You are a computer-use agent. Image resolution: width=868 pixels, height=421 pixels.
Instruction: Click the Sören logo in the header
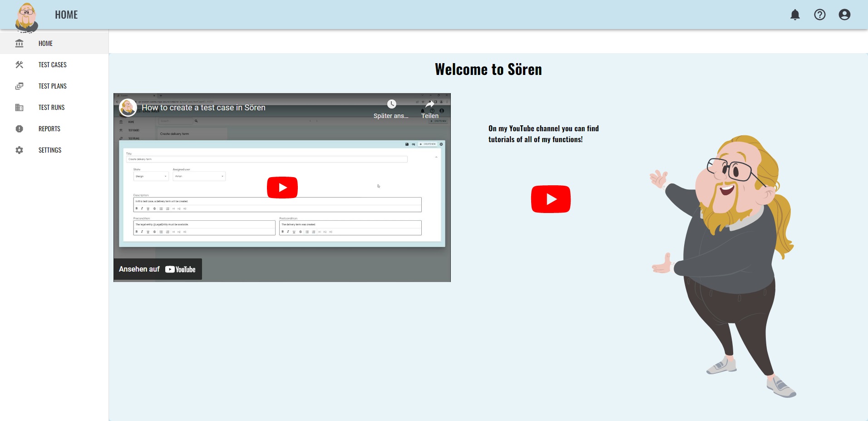[26, 17]
